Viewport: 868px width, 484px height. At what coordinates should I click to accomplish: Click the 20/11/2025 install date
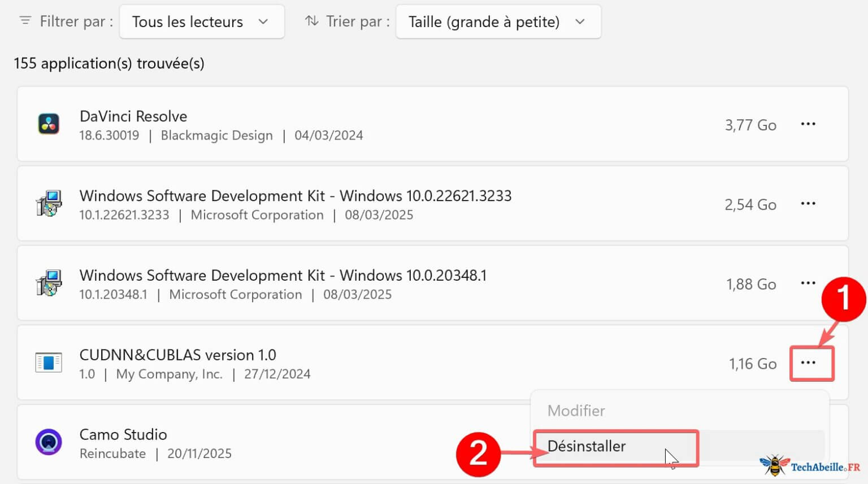pos(199,454)
